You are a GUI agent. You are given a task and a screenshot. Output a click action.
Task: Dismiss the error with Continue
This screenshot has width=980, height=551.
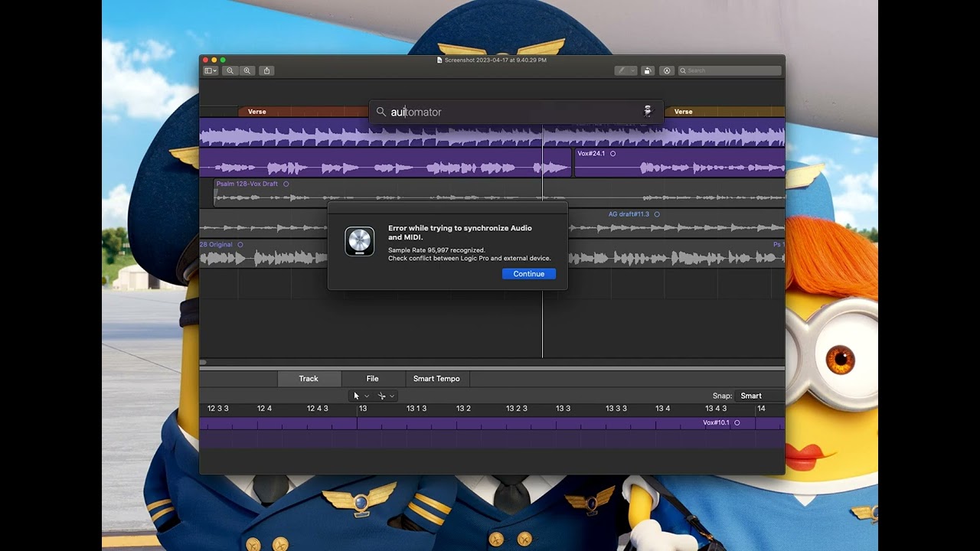pos(529,274)
